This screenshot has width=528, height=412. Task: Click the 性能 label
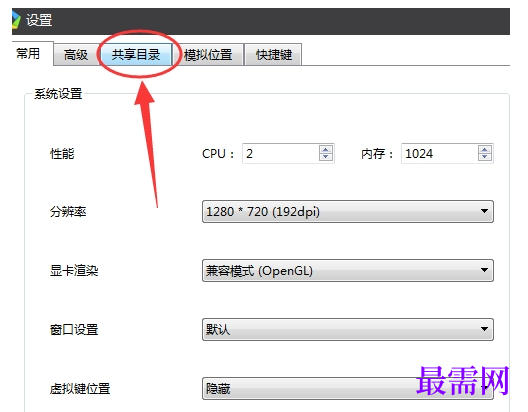62,153
